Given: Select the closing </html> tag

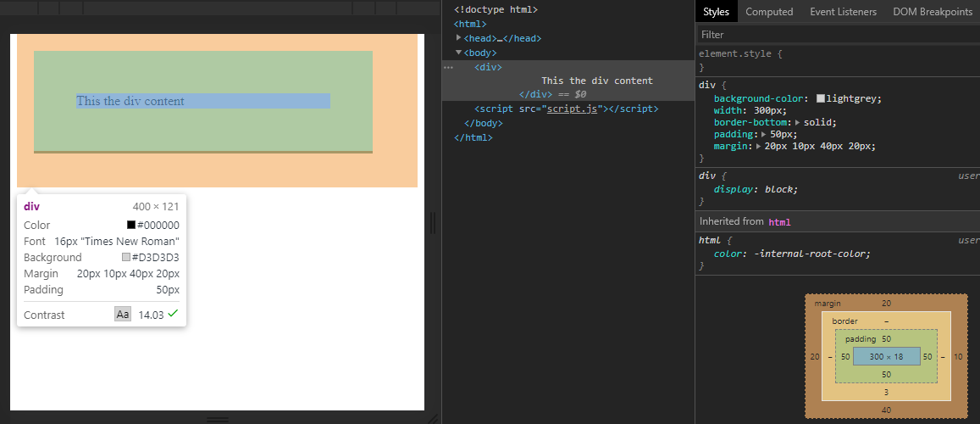Looking at the screenshot, I should [x=473, y=137].
